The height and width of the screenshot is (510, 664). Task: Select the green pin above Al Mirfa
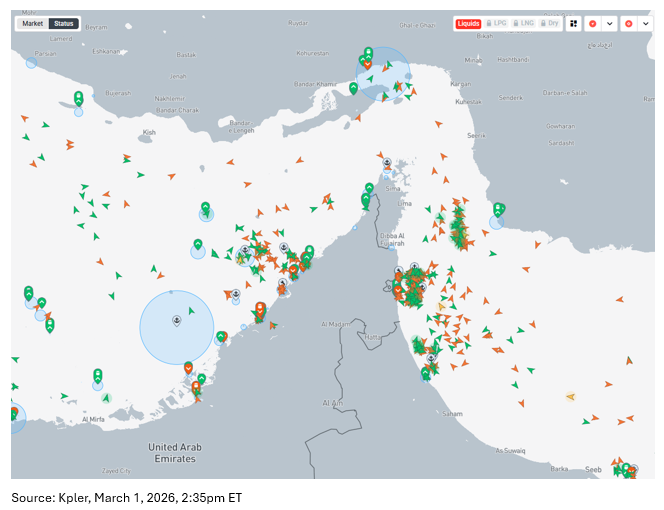[98, 376]
